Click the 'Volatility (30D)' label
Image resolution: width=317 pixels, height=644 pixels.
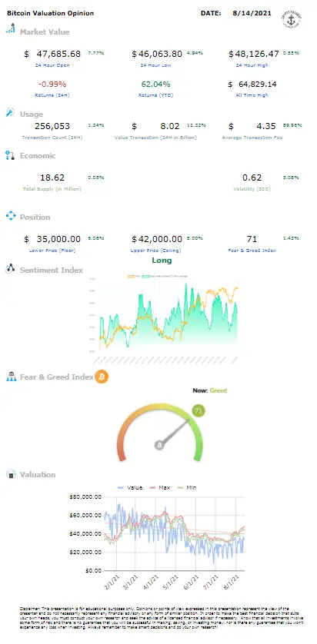[x=252, y=189]
